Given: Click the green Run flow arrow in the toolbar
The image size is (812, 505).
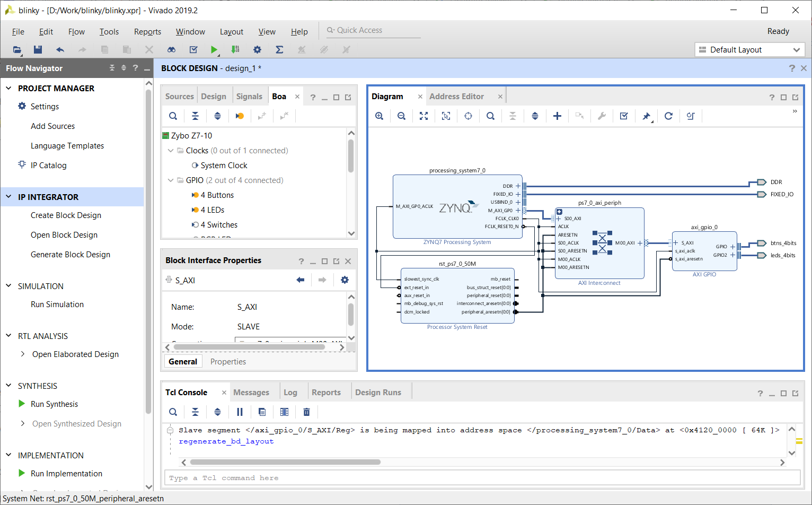Looking at the screenshot, I should pyautogui.click(x=214, y=49).
